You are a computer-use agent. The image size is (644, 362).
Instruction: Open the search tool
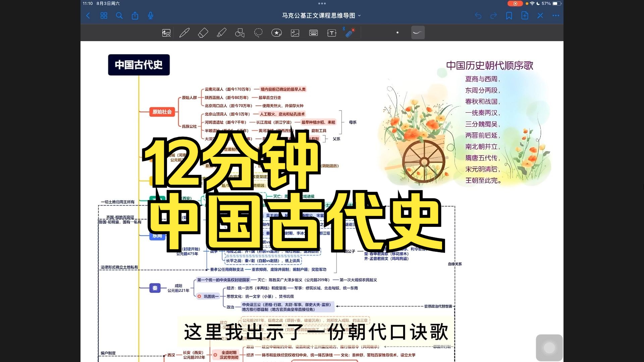pos(119,15)
